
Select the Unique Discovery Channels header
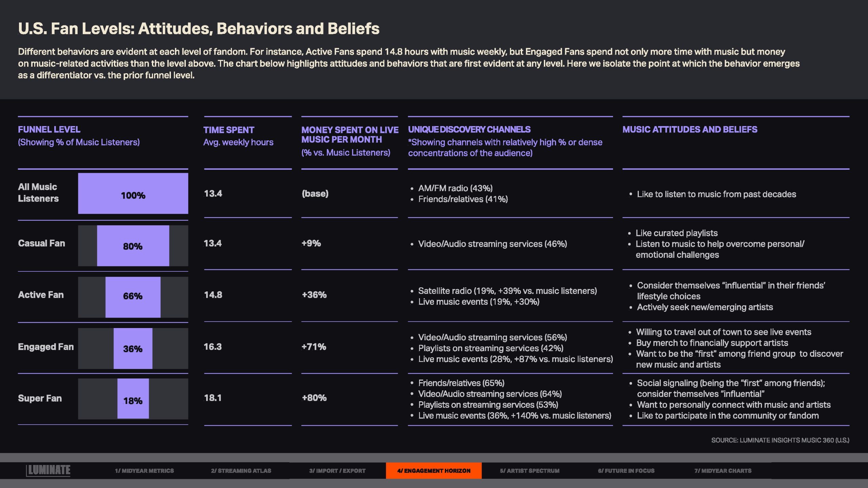[x=469, y=129]
